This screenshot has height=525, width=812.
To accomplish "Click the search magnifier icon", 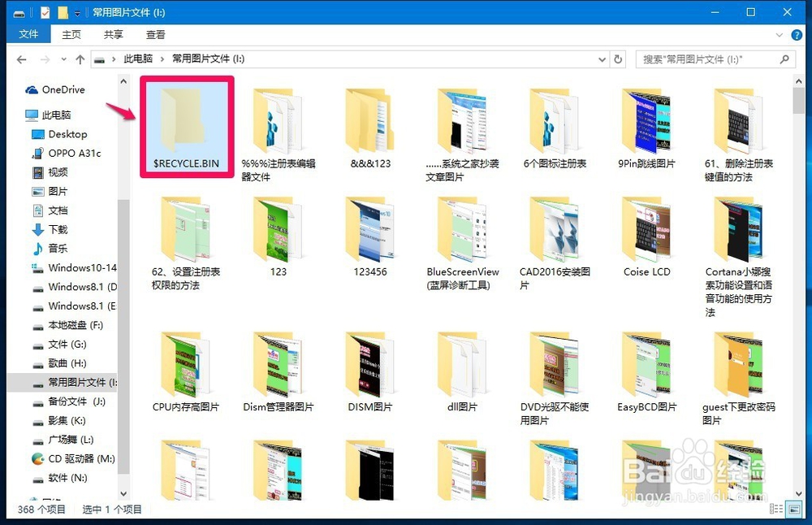I will point(784,59).
